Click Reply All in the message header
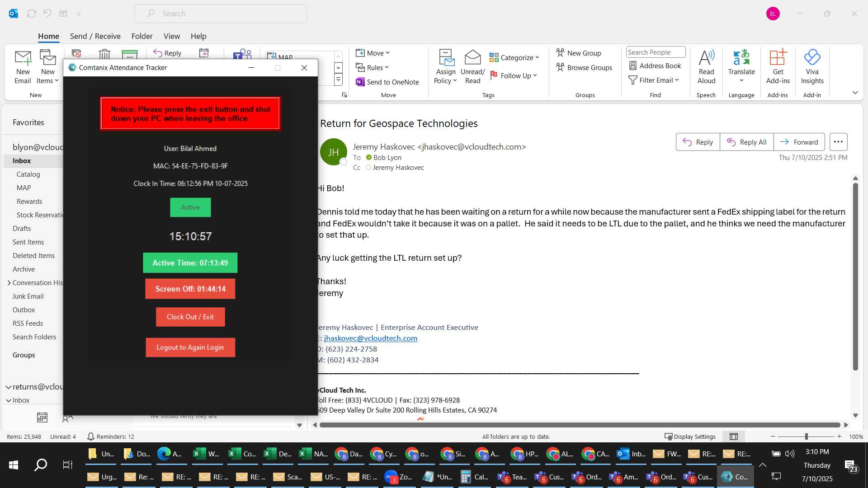The width and height of the screenshot is (868, 488). 747,142
